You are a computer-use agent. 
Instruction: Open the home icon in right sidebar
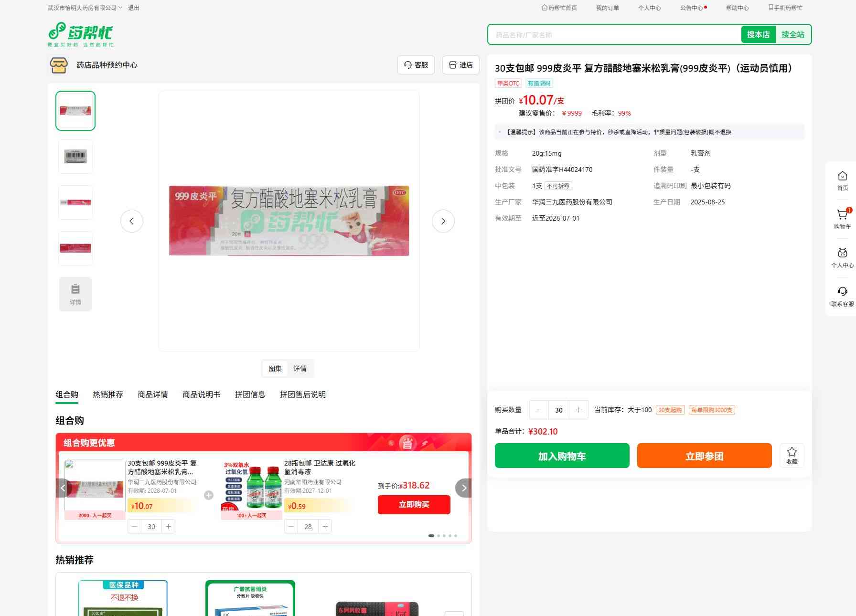(x=842, y=176)
